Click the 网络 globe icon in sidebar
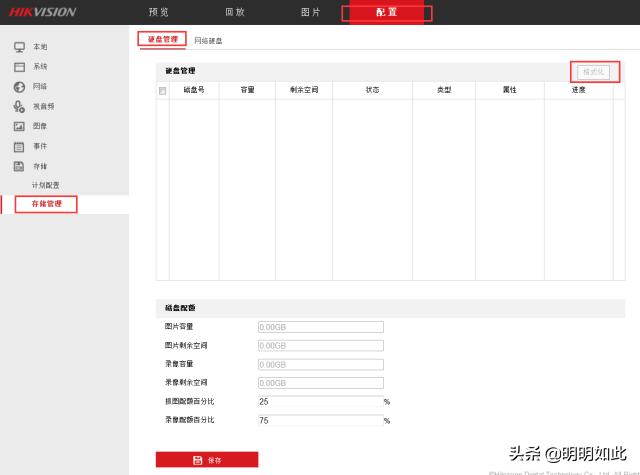The image size is (640, 475). click(19, 87)
